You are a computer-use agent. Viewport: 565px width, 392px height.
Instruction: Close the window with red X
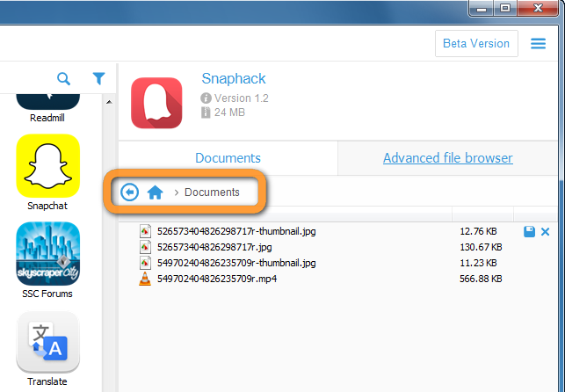[x=538, y=8]
